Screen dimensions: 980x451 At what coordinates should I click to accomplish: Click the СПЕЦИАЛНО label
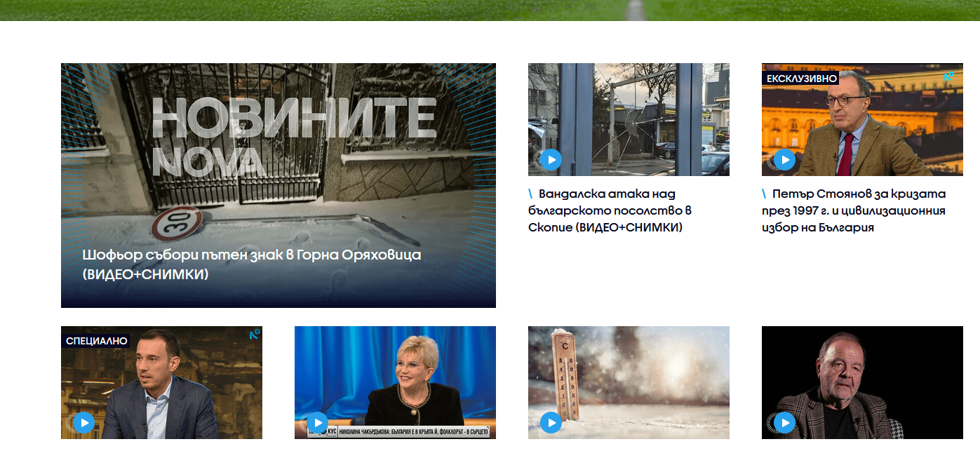click(x=96, y=341)
